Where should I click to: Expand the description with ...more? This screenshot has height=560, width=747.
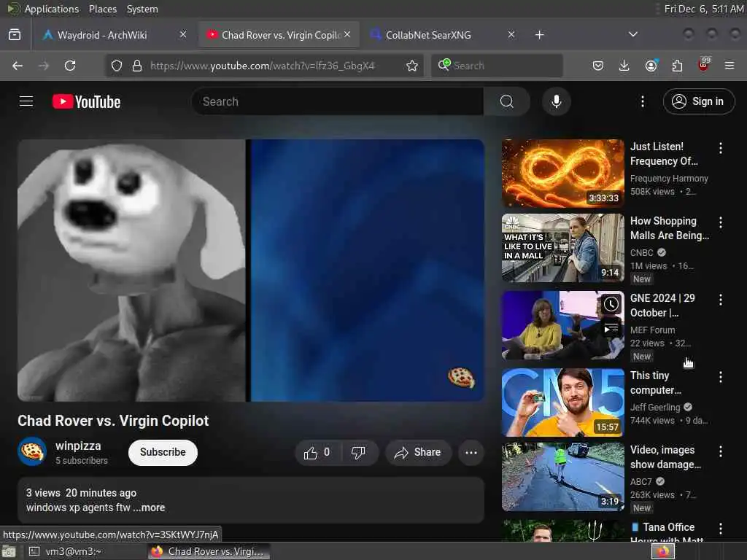(149, 507)
